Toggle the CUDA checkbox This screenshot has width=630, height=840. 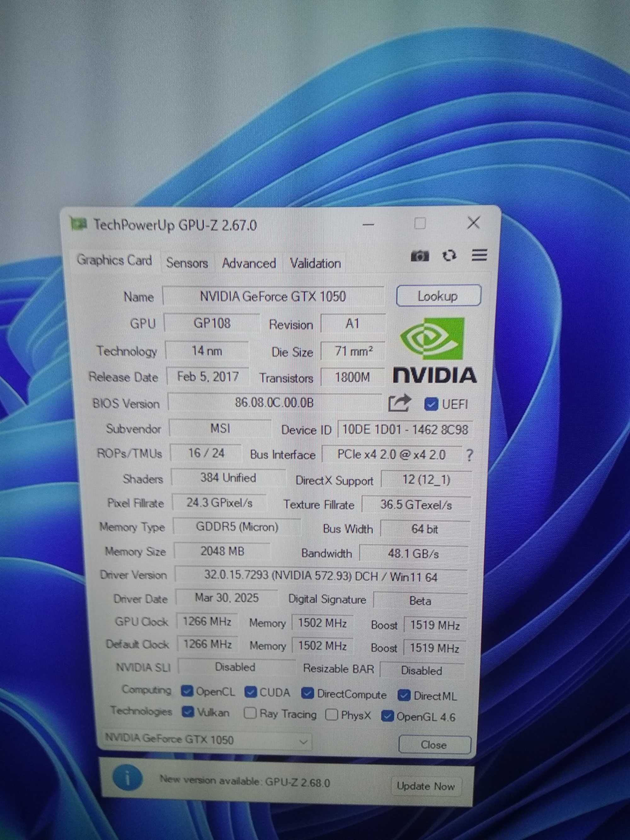pyautogui.click(x=251, y=692)
